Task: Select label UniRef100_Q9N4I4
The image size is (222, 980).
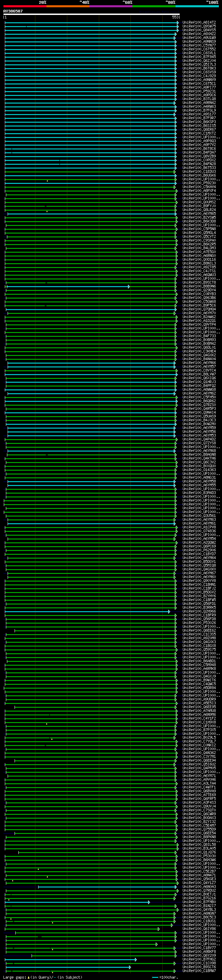Action: [199, 412]
